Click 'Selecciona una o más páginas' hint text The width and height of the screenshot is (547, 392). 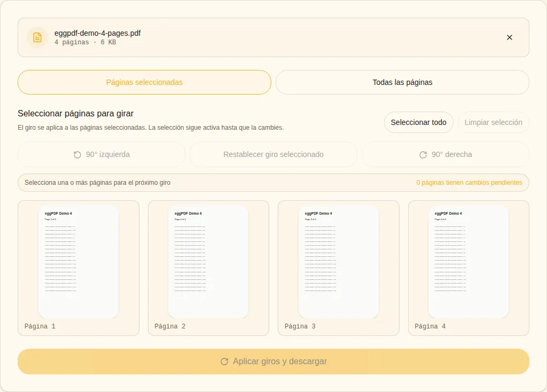(97, 183)
